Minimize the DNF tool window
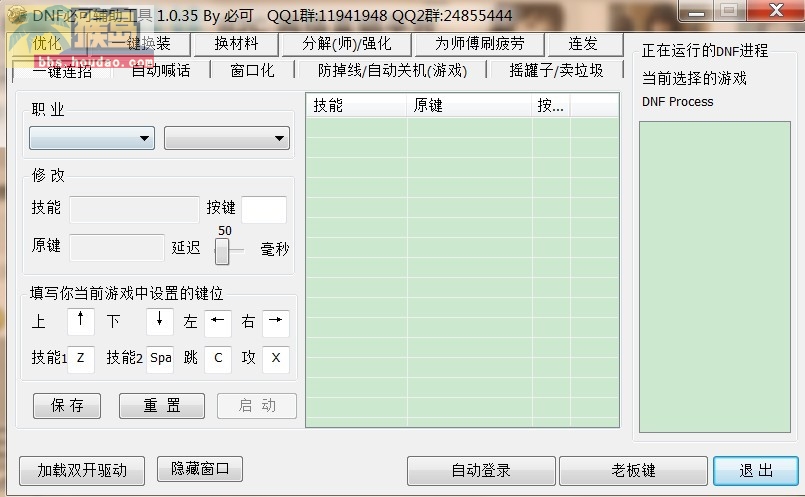Viewport: 805px width, 497px height. point(696,11)
